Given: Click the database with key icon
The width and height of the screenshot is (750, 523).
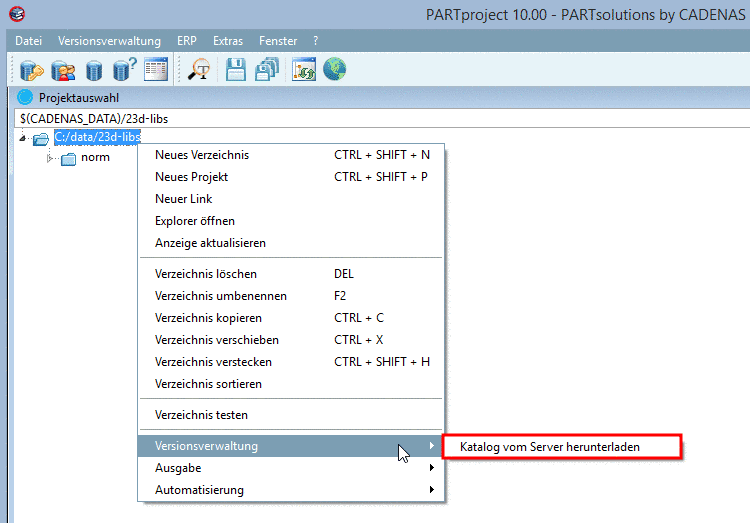Looking at the screenshot, I should pyautogui.click(x=32, y=70).
